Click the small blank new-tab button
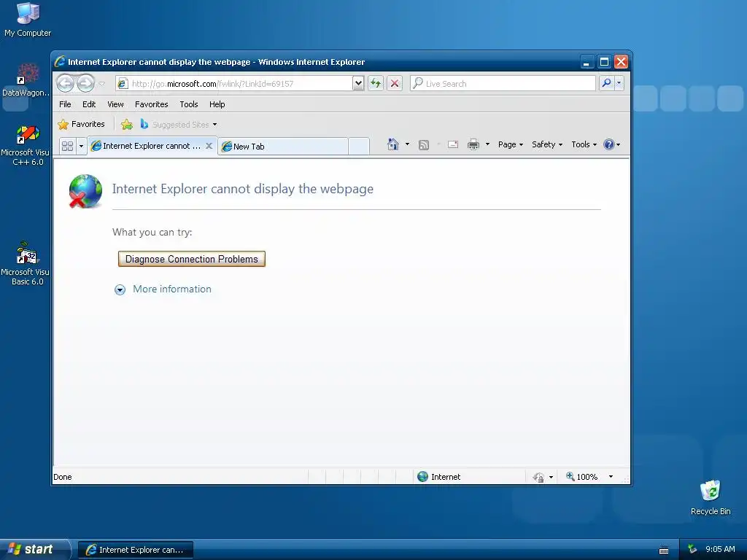This screenshot has height=560, width=747. [x=359, y=146]
